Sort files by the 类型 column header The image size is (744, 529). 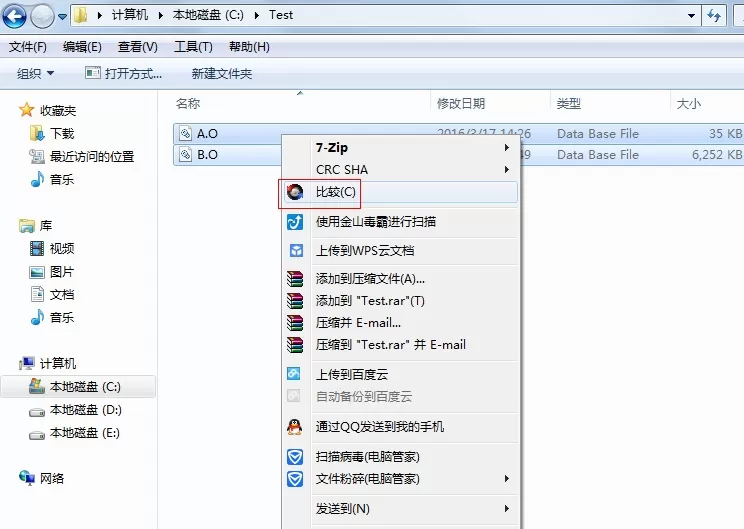pyautogui.click(x=568, y=103)
